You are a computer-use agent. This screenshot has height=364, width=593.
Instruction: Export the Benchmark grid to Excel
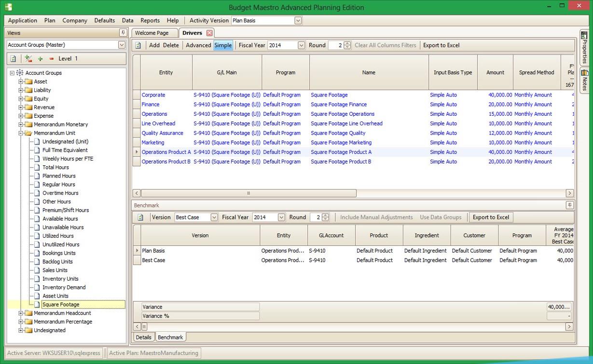(491, 217)
